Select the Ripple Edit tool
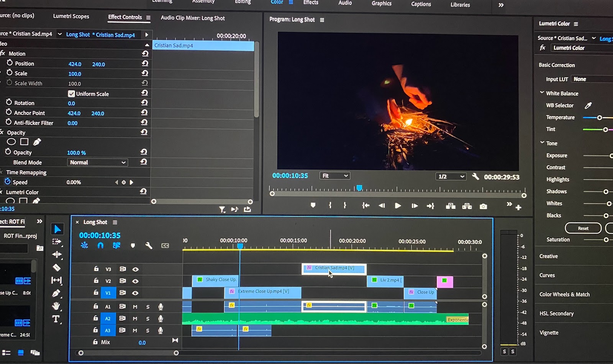 [57, 254]
